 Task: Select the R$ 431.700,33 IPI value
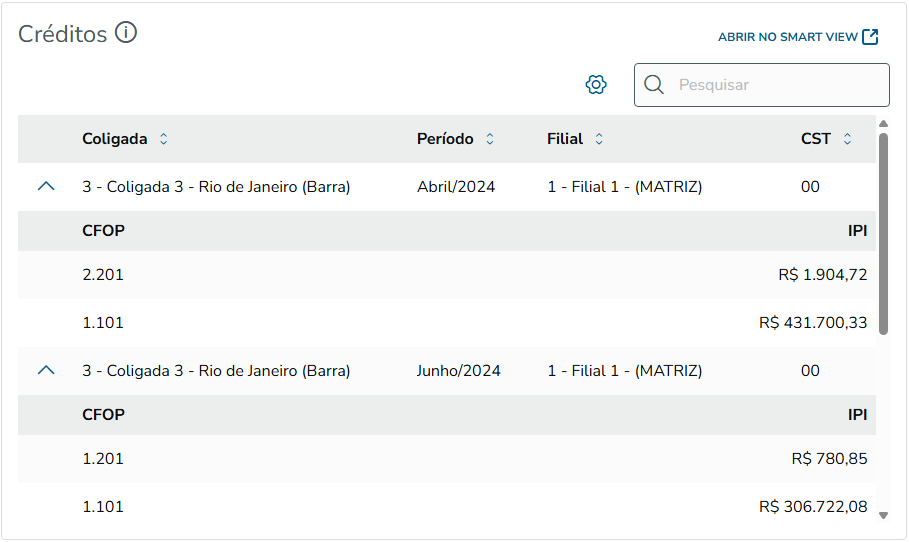(x=813, y=323)
